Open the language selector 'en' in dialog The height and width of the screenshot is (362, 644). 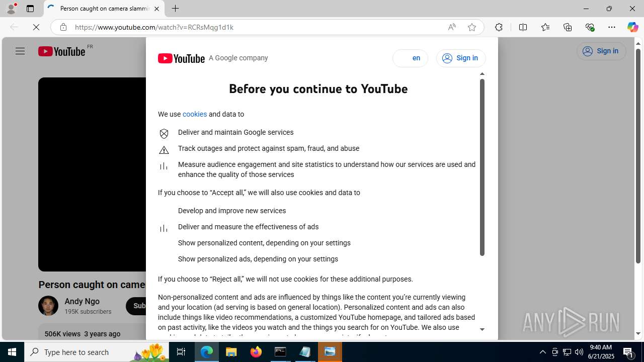pyautogui.click(x=410, y=58)
